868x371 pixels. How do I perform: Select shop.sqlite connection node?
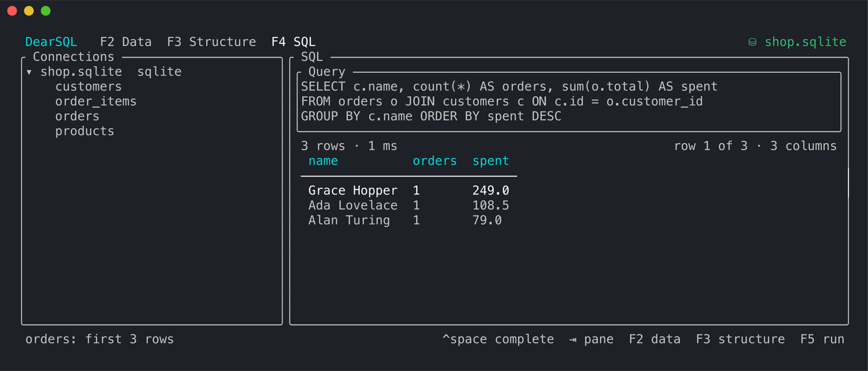(x=81, y=72)
